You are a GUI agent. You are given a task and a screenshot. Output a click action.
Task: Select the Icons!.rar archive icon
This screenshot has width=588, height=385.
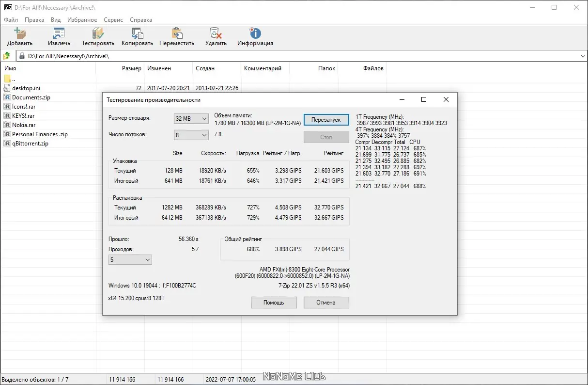point(7,107)
